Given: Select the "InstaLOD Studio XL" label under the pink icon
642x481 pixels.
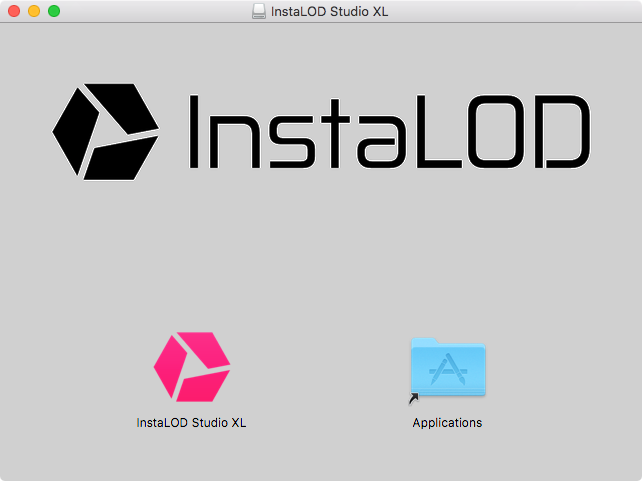Looking at the screenshot, I should coord(191,422).
